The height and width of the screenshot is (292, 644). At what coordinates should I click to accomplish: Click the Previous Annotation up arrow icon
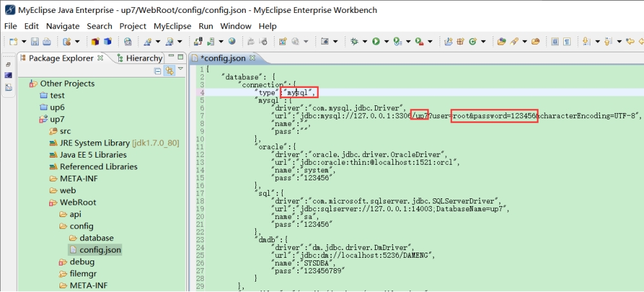608,41
